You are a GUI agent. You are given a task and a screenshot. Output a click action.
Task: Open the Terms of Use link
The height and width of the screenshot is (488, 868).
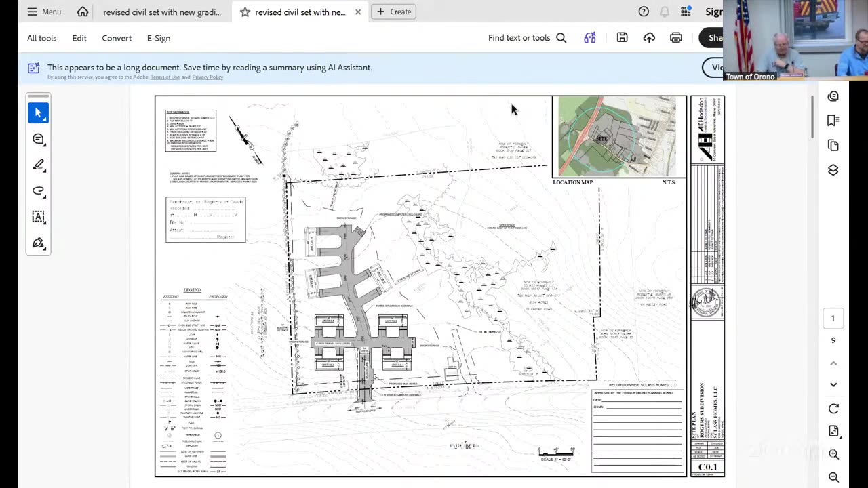(165, 77)
